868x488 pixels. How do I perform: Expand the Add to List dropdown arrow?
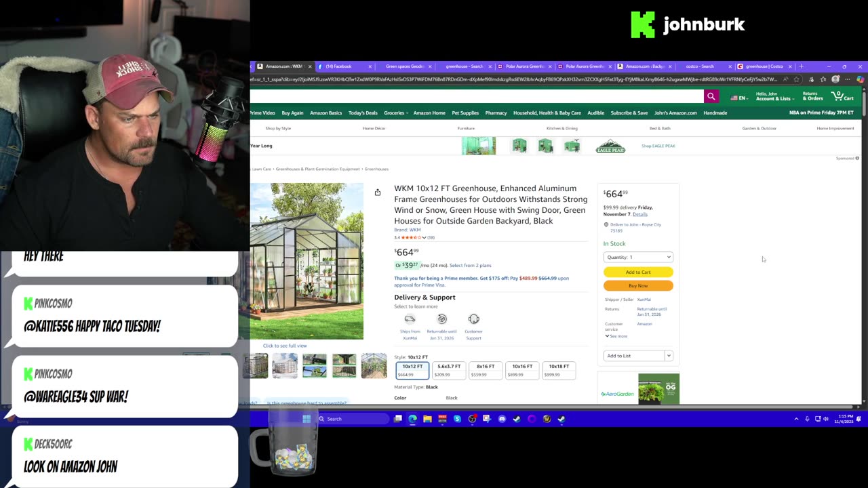(669, 356)
